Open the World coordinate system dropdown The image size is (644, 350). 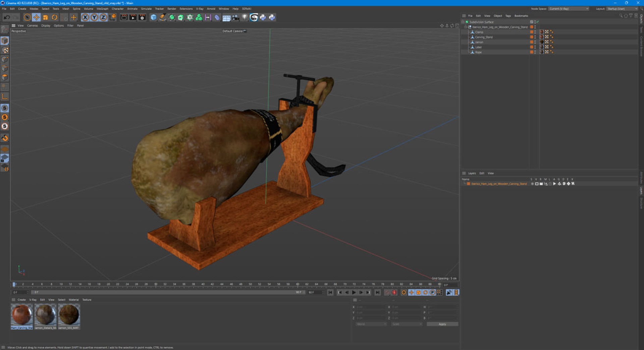coord(371,324)
